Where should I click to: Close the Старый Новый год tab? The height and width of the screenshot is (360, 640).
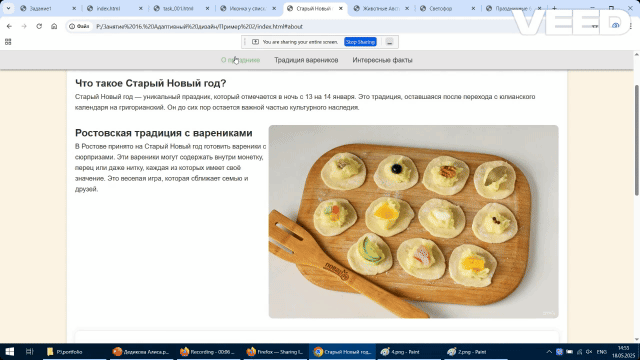tap(341, 8)
